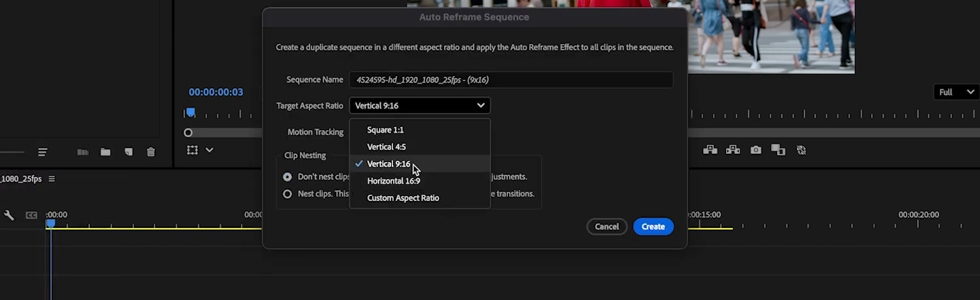This screenshot has height=300, width=980.
Task: Click the Program Monitor zoom scroll handle
Action: tap(188, 133)
